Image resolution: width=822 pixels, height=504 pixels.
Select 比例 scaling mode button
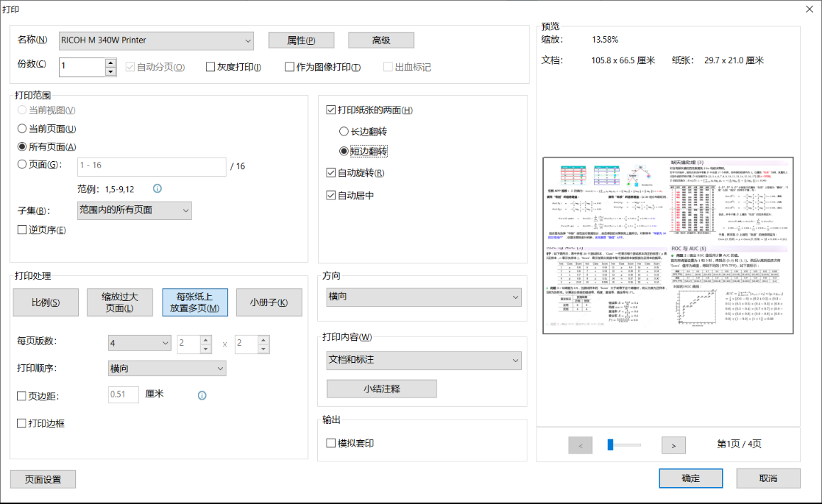pos(45,302)
